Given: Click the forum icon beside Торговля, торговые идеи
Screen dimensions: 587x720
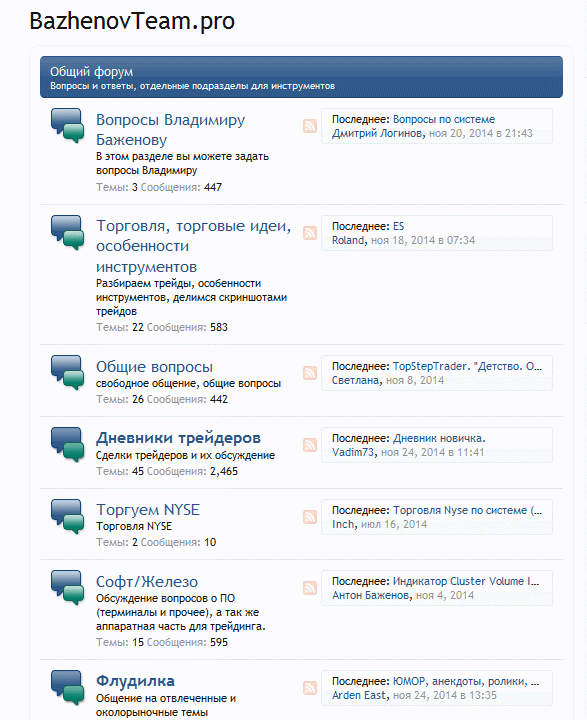Looking at the screenshot, I should click(68, 232).
